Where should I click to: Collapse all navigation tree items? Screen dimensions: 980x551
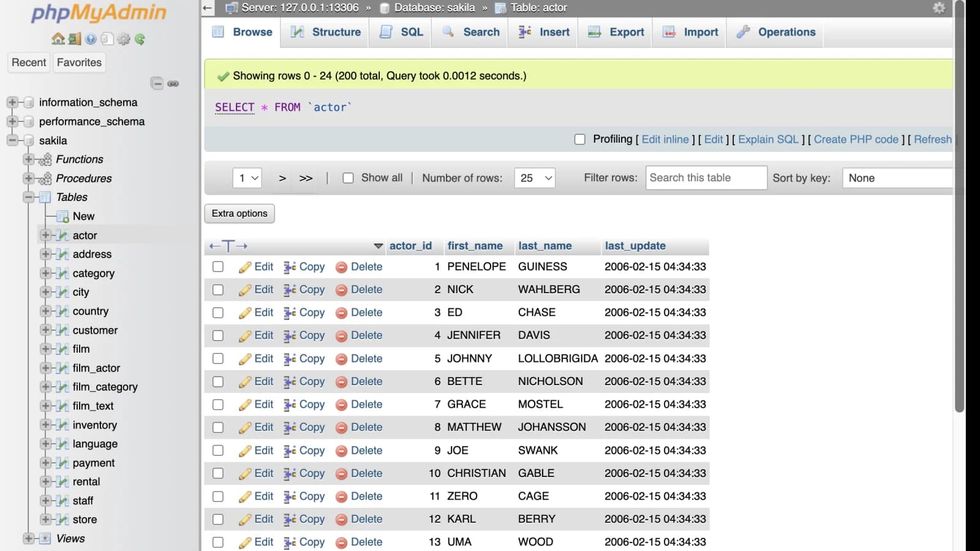click(x=157, y=83)
